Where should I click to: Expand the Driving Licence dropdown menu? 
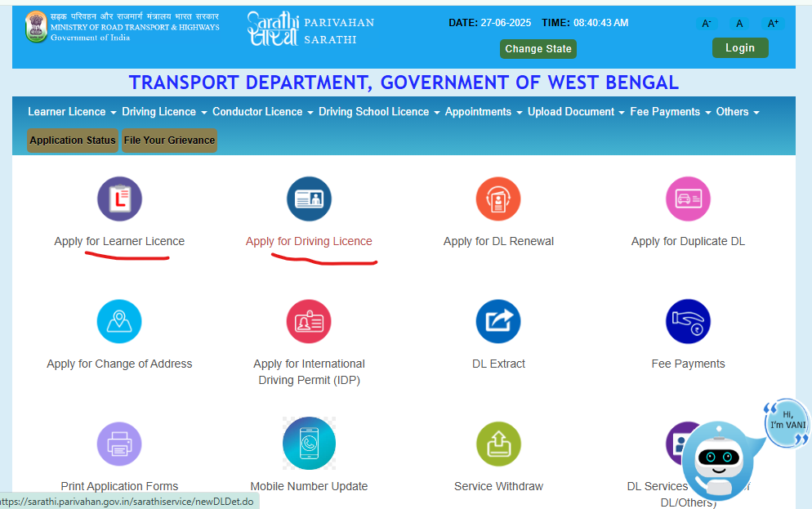[164, 112]
